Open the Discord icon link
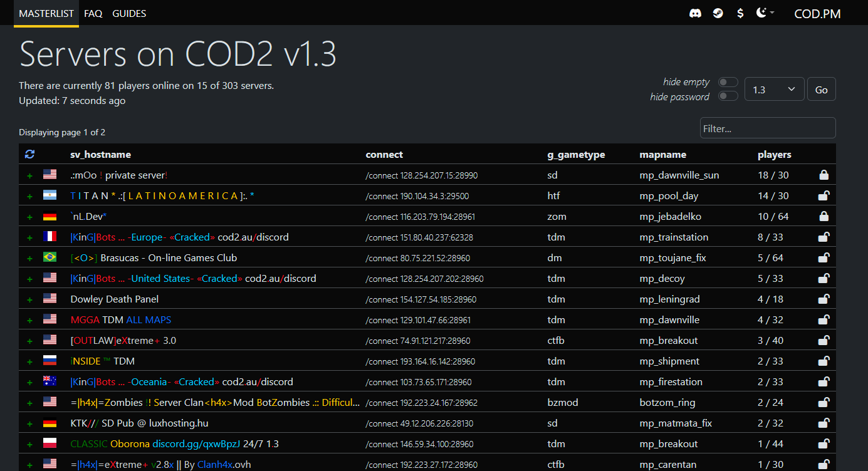 point(695,13)
